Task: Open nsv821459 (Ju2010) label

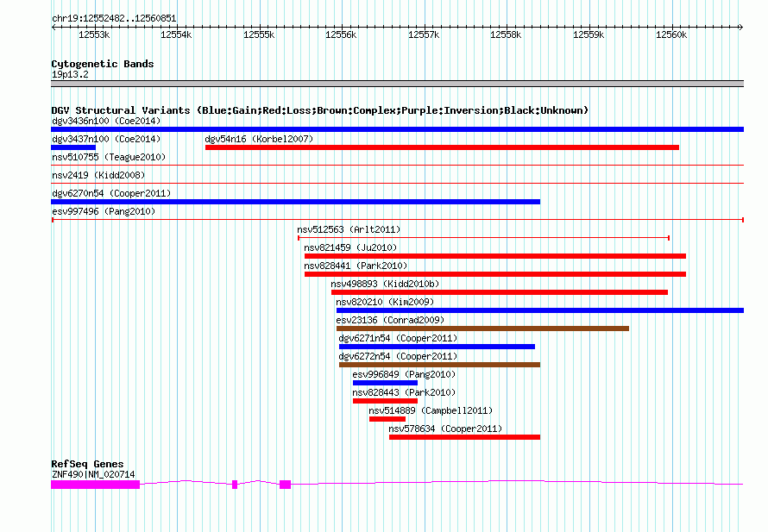Action: pos(350,247)
